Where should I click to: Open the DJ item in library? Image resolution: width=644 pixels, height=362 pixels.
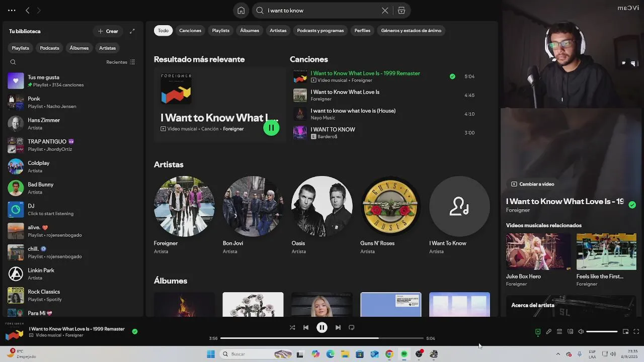[x=73, y=210]
